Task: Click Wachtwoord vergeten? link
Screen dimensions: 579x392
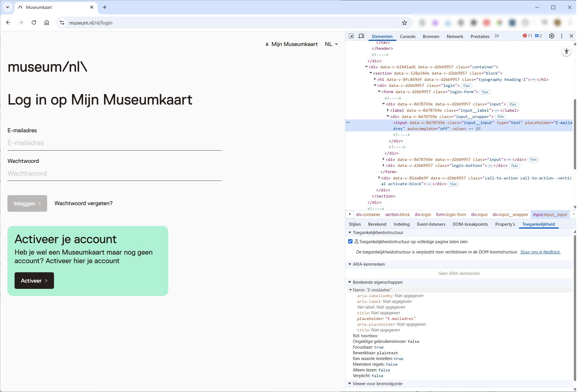Action: tap(83, 203)
